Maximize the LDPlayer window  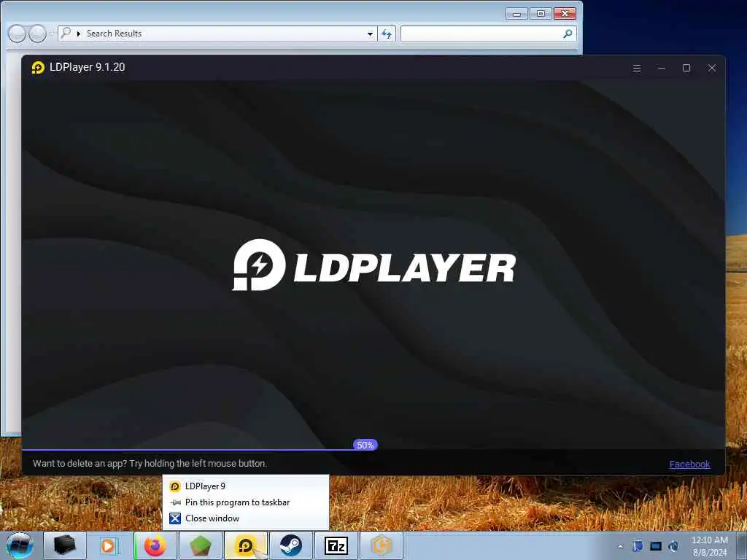coord(686,68)
